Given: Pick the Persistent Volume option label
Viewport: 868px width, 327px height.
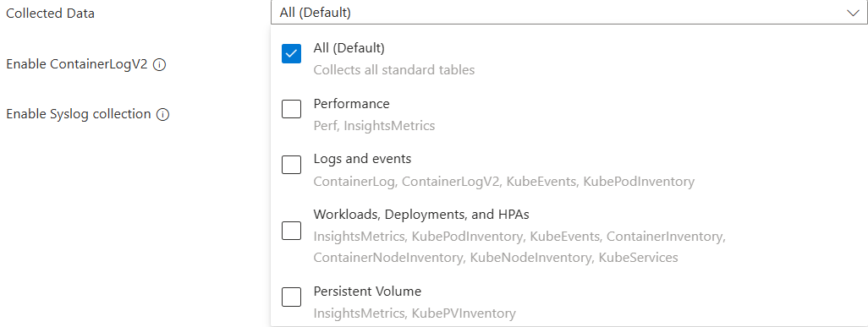Looking at the screenshot, I should (367, 291).
